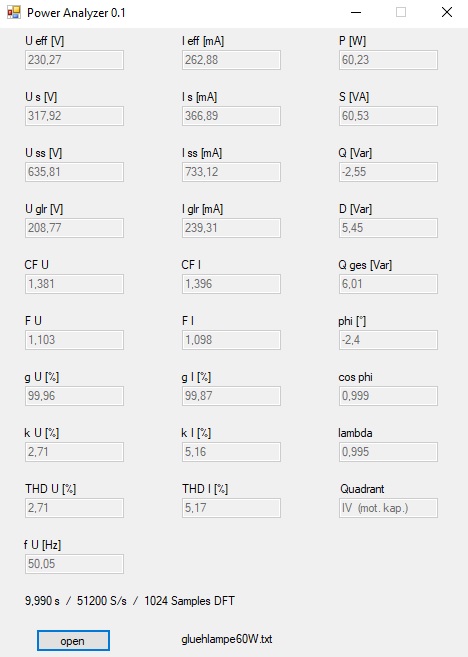Viewport: 468px width, 657px height.
Task: Click the disabled maximize window icon
Action: coord(401,13)
